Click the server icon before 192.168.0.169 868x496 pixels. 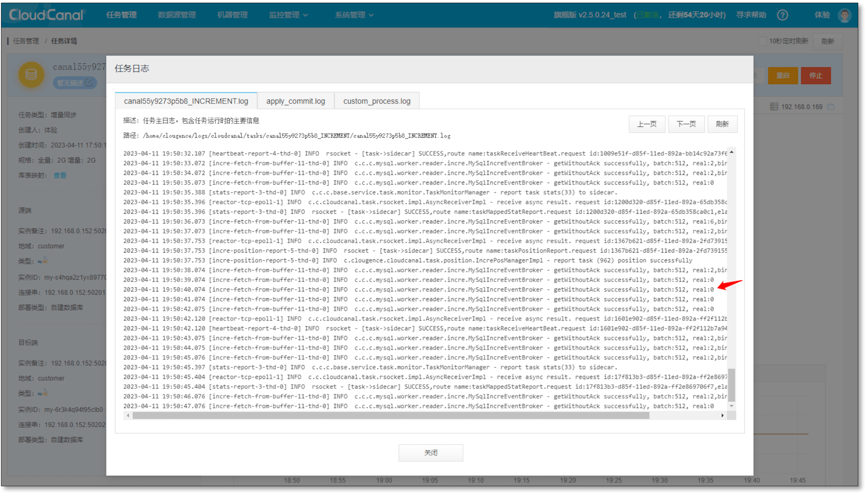[x=773, y=107]
